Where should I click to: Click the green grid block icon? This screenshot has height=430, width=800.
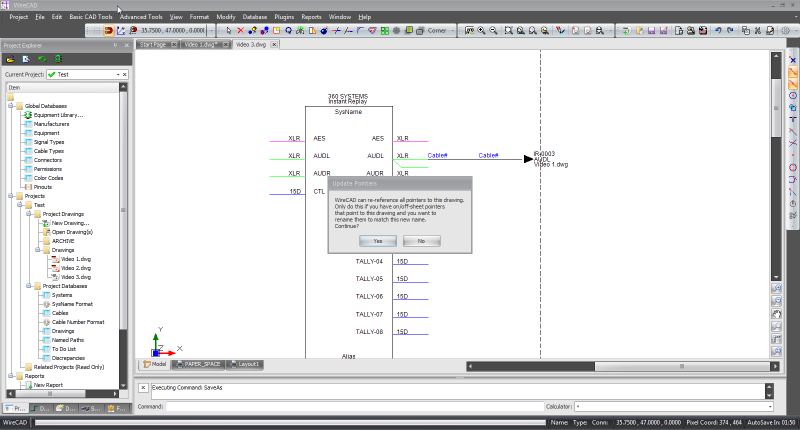[385, 31]
